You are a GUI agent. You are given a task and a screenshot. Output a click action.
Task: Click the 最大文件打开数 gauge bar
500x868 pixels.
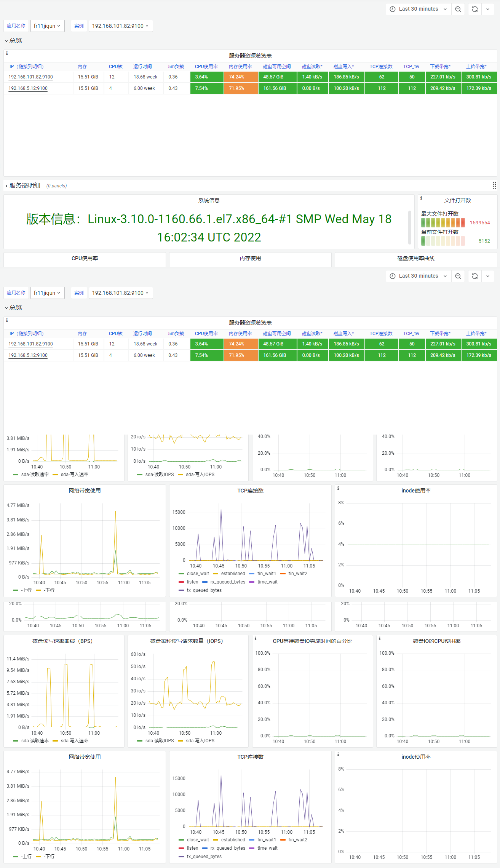(443, 223)
